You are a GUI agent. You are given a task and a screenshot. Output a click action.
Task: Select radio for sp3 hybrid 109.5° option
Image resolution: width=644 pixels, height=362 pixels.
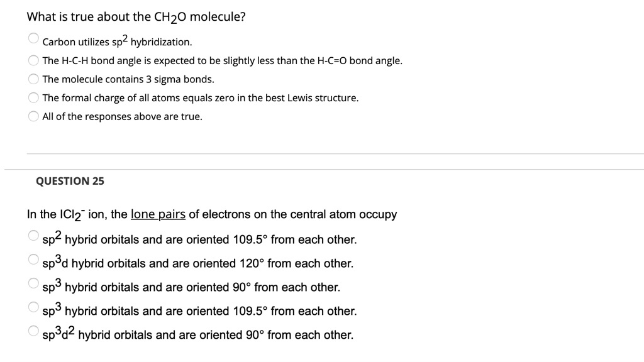(x=34, y=307)
